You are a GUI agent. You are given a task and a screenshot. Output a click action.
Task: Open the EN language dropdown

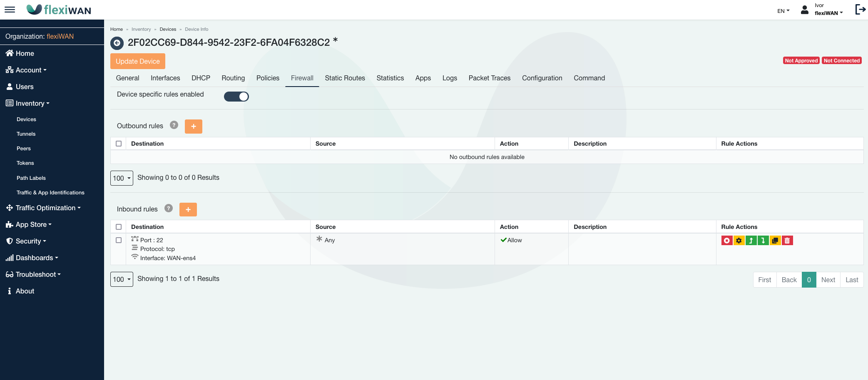coord(783,11)
